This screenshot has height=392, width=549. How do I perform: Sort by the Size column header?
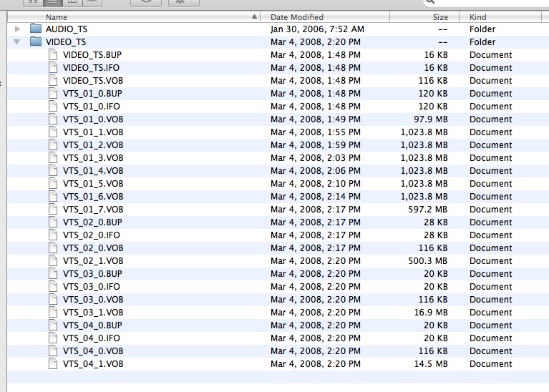(x=424, y=16)
